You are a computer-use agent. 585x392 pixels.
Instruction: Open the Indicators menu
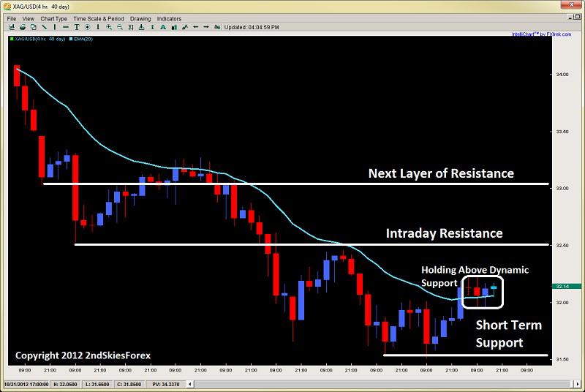(169, 18)
